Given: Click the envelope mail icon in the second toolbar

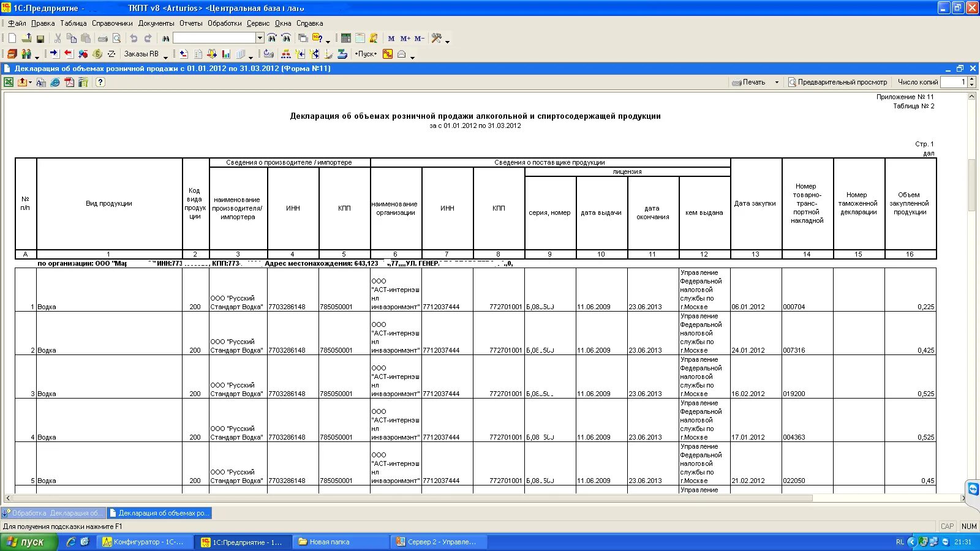Looking at the screenshot, I should 402,54.
